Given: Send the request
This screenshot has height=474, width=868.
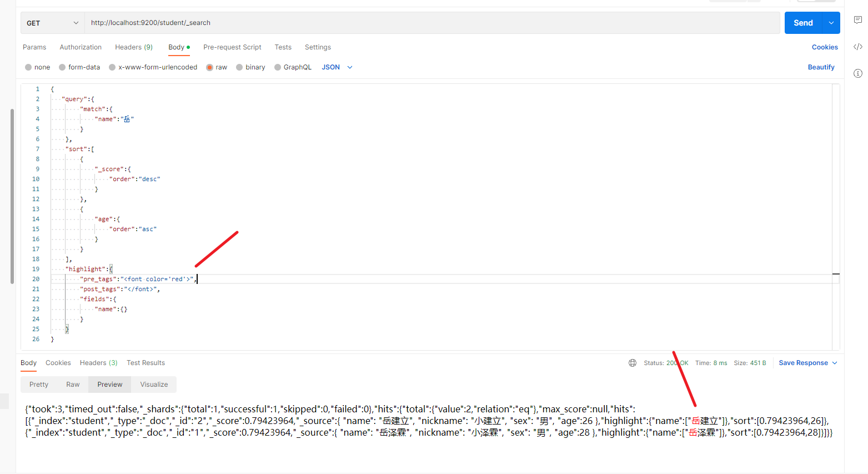Looking at the screenshot, I should [x=803, y=23].
